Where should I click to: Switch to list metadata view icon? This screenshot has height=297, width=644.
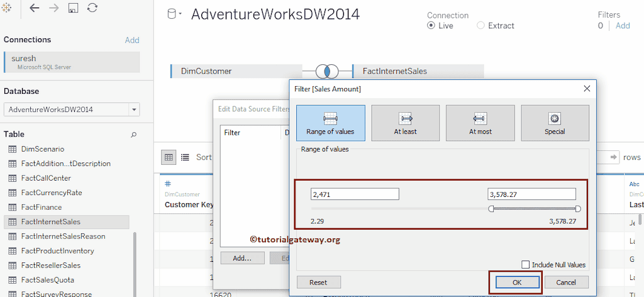[185, 157]
